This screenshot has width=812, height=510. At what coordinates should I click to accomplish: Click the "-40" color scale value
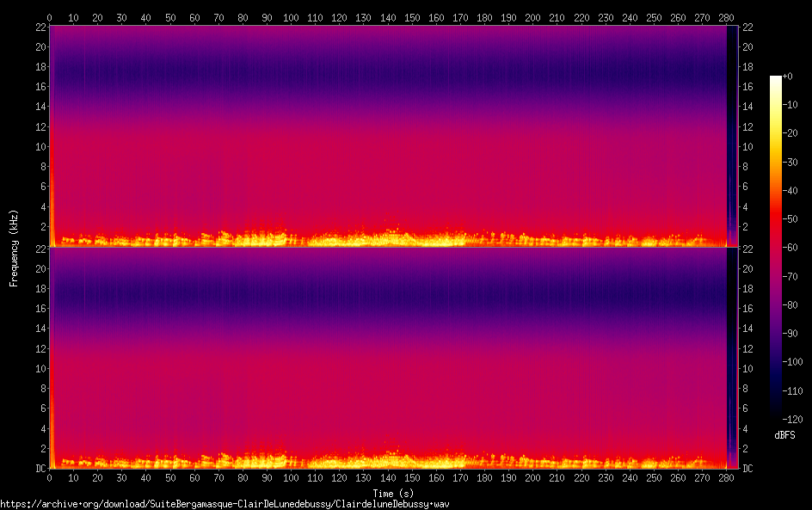(x=790, y=191)
